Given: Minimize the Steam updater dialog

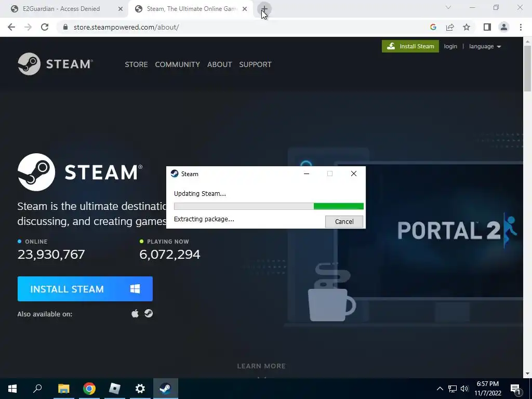Looking at the screenshot, I should (307, 174).
